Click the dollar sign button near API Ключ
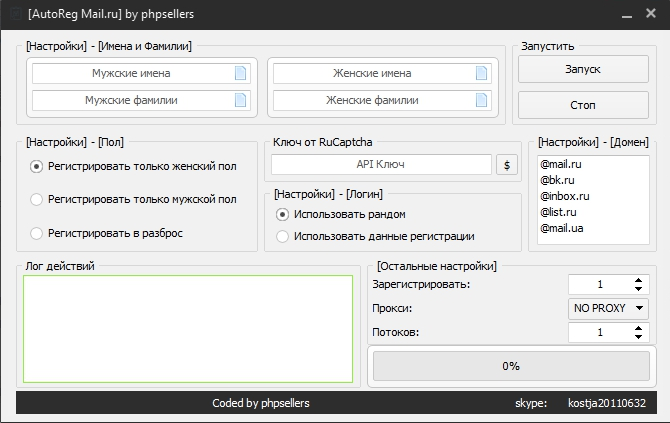Screen dimensions: 670x423 coord(507,165)
